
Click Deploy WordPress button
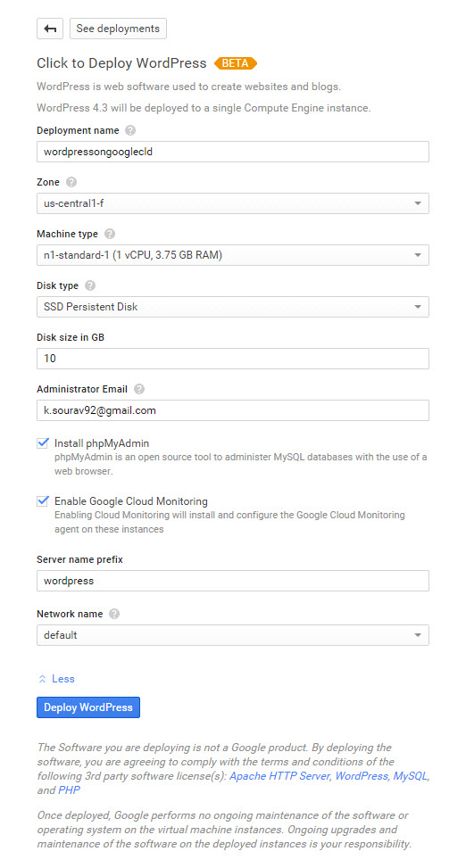tap(88, 707)
